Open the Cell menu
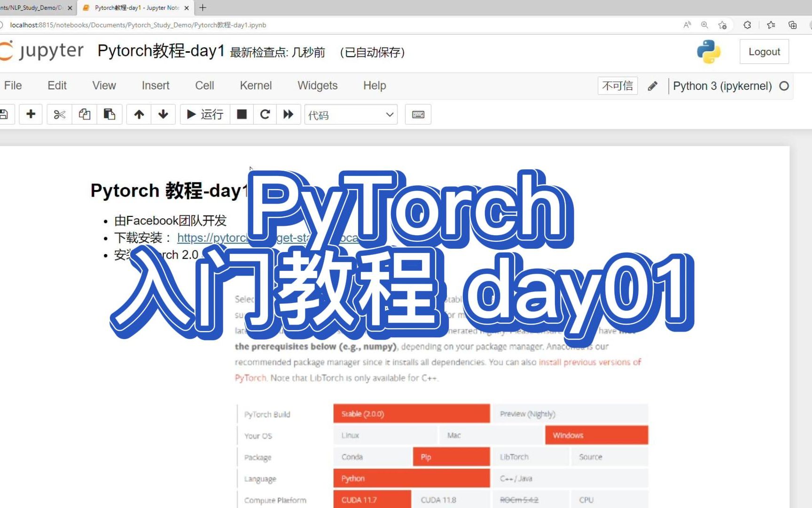This screenshot has width=812, height=508. pos(204,86)
